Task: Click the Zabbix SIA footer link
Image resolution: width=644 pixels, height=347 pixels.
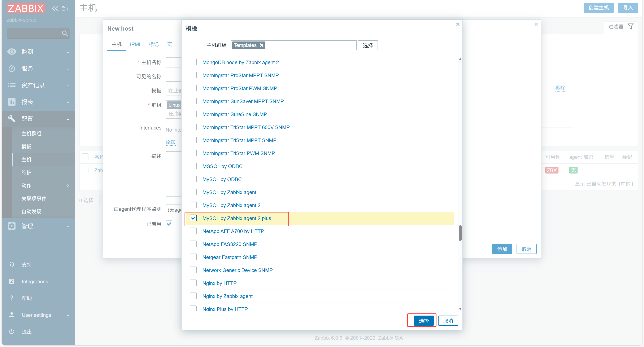Action: tap(390, 338)
